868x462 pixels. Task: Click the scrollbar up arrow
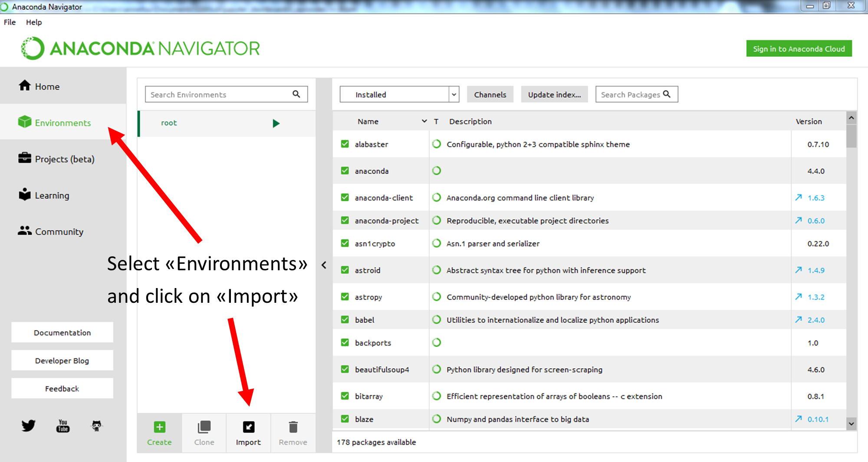pyautogui.click(x=852, y=118)
